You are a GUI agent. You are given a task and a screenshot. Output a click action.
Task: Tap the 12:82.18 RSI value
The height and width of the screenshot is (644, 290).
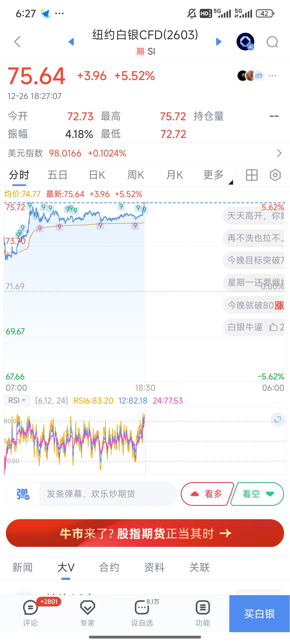[x=133, y=401]
